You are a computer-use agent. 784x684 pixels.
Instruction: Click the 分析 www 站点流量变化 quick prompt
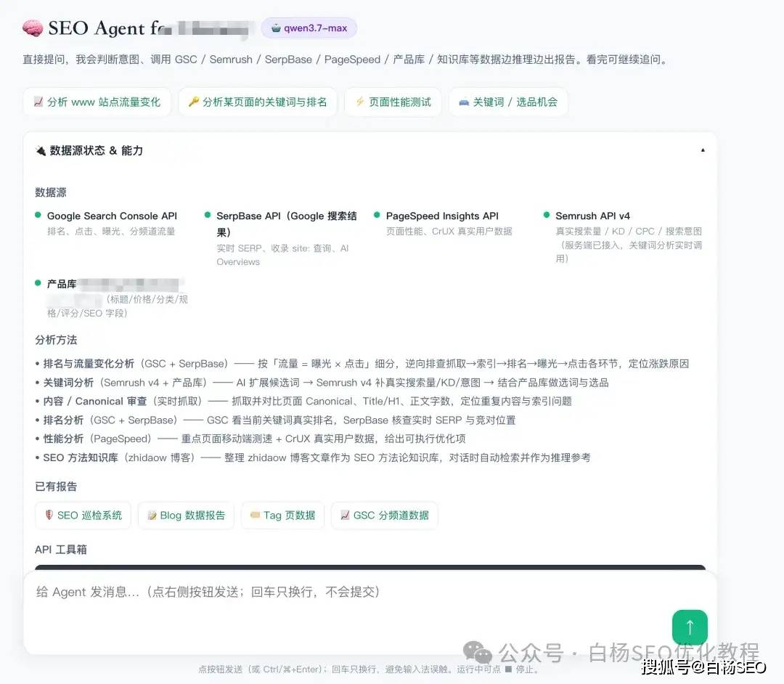(97, 102)
